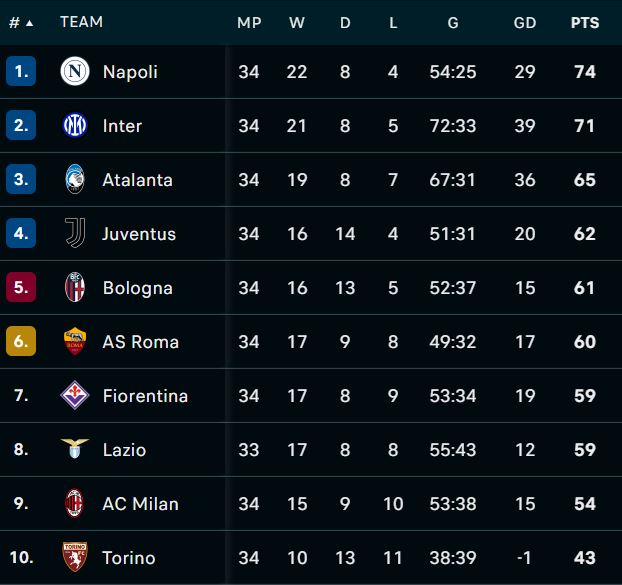Toggle rank sort arrow in header
Screen dimensions: 622x585
pos(29,23)
